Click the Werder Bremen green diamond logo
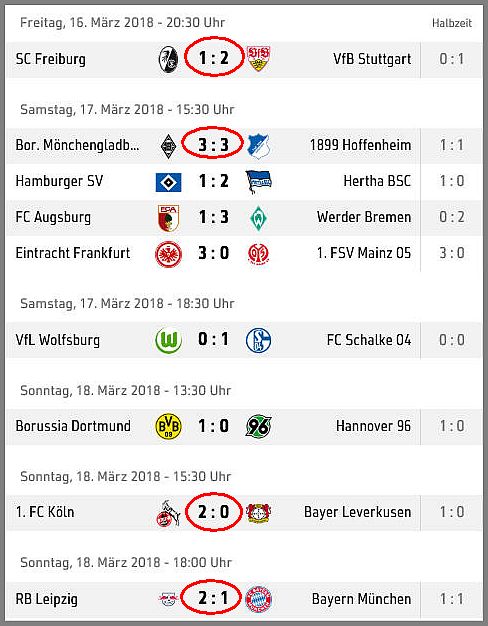The height and width of the screenshot is (626, 488). pyautogui.click(x=259, y=218)
